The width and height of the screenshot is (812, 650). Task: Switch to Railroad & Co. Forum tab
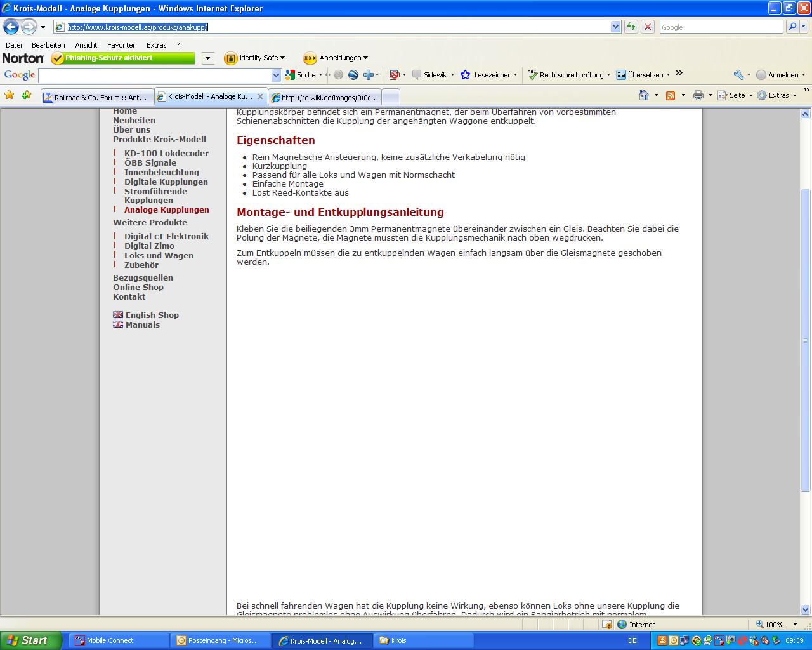point(95,97)
